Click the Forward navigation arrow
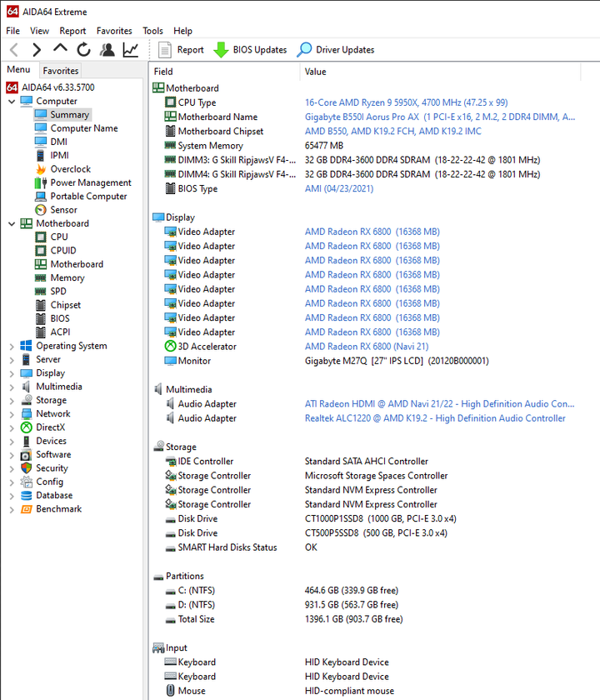This screenshot has width=600, height=700. [x=37, y=49]
